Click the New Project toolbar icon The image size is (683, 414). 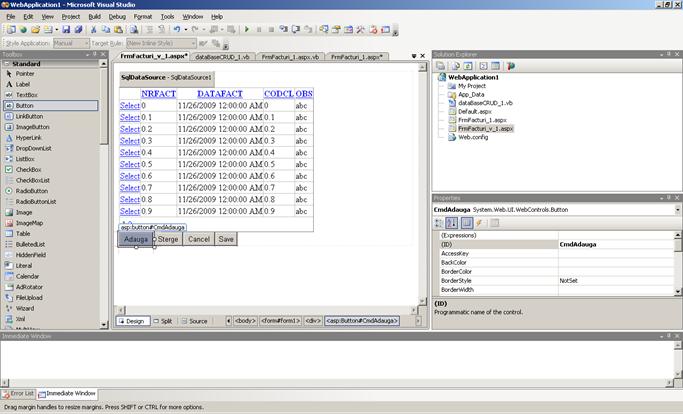pos(11,30)
